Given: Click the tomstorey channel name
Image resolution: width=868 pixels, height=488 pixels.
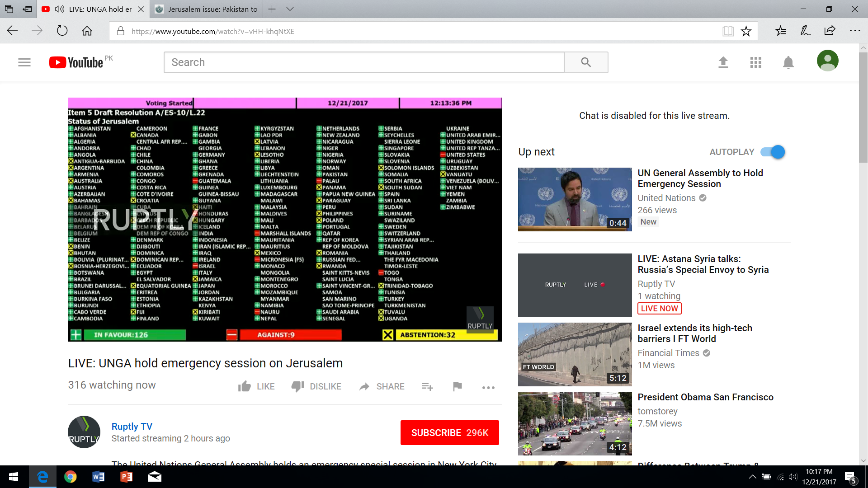Looking at the screenshot, I should click(x=657, y=411).
